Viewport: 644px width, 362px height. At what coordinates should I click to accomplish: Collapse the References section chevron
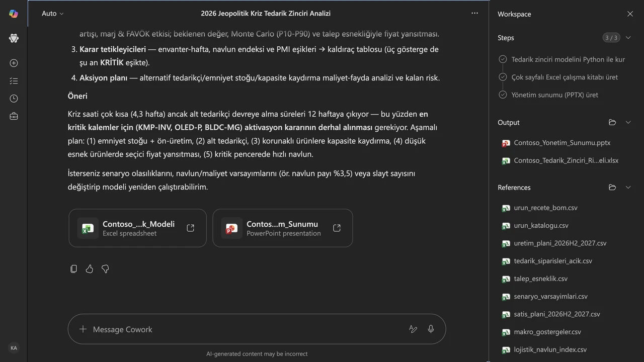coord(628,187)
